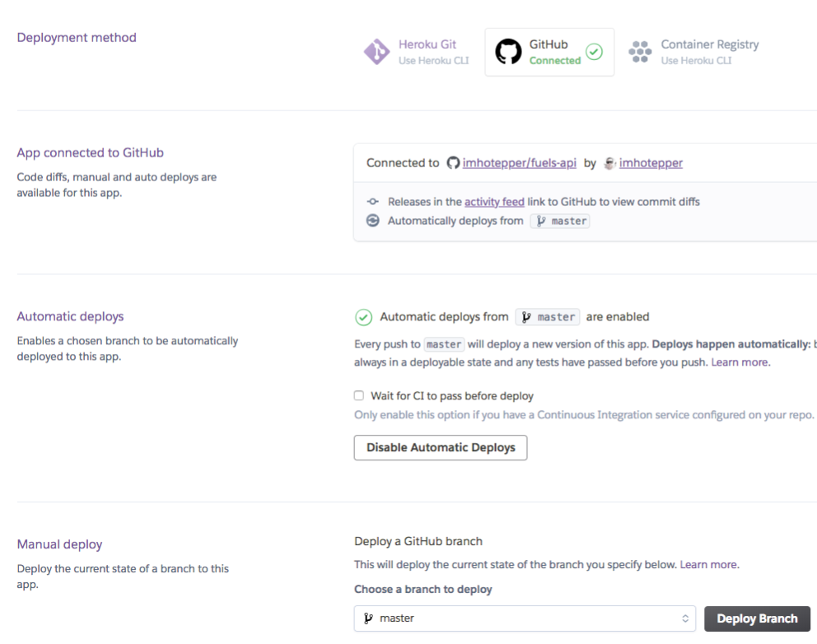The width and height of the screenshot is (817, 644).
Task: Click the GitHub Octocat logo icon
Action: 508,52
